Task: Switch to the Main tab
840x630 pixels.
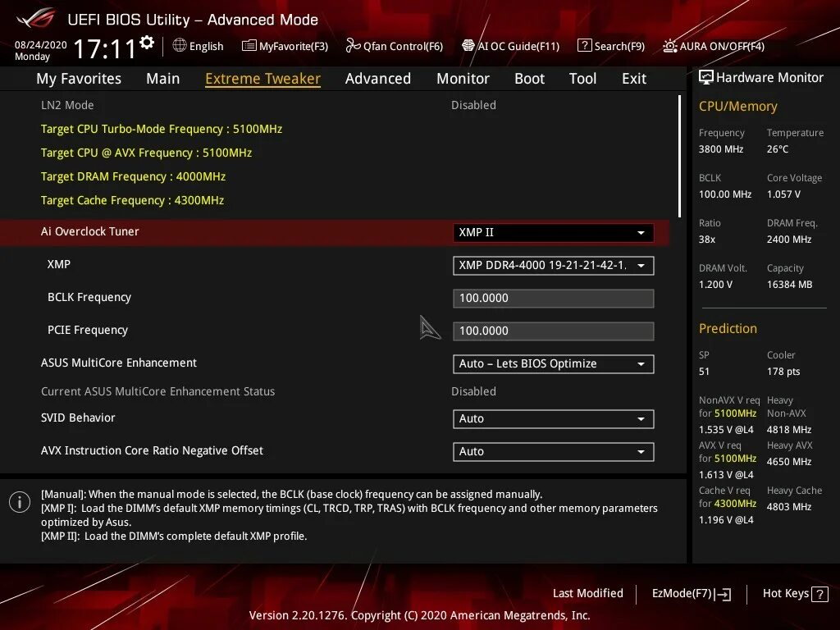Action: click(163, 78)
